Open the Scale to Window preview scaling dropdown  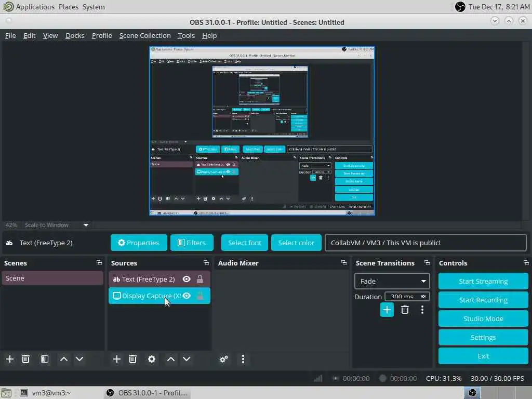point(56,225)
